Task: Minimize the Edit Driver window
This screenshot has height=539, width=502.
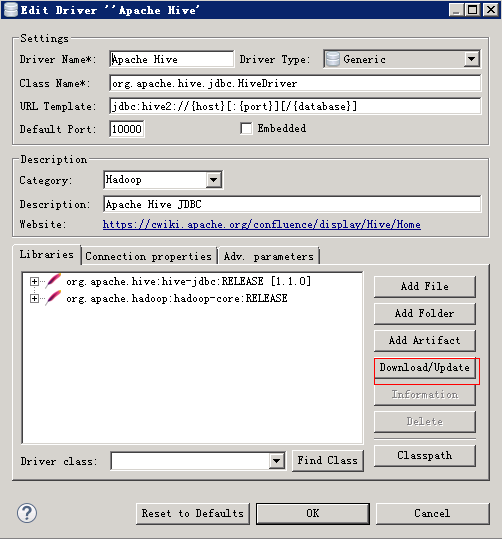Action: (456, 10)
